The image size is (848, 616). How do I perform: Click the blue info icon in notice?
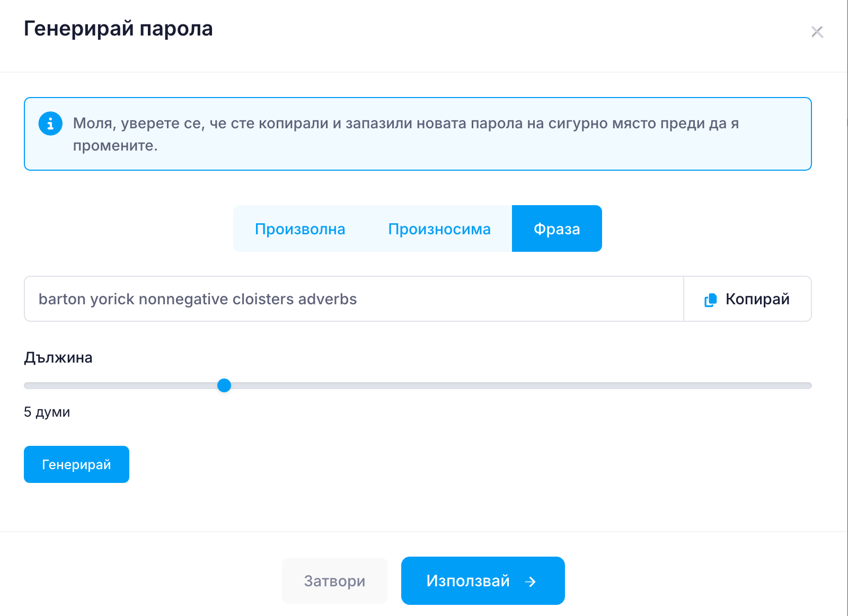pos(50,124)
